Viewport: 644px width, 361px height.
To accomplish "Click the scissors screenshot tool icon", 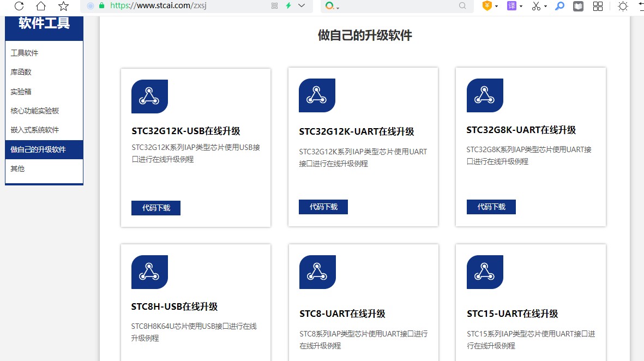I will (x=536, y=6).
